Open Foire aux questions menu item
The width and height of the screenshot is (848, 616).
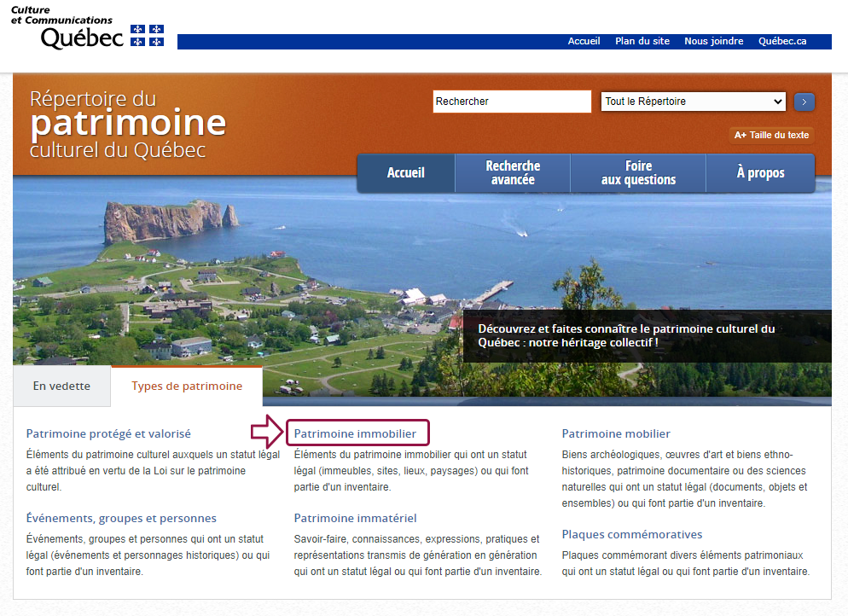click(638, 173)
